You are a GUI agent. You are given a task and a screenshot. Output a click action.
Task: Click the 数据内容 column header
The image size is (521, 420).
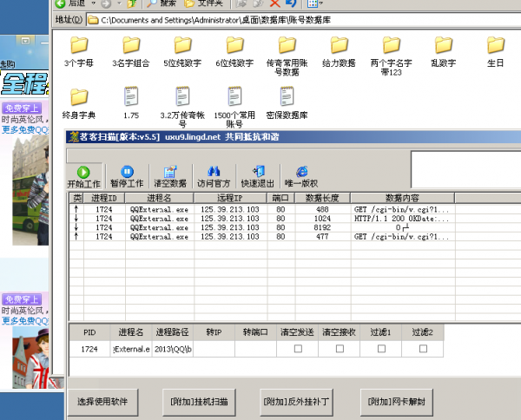click(402, 198)
